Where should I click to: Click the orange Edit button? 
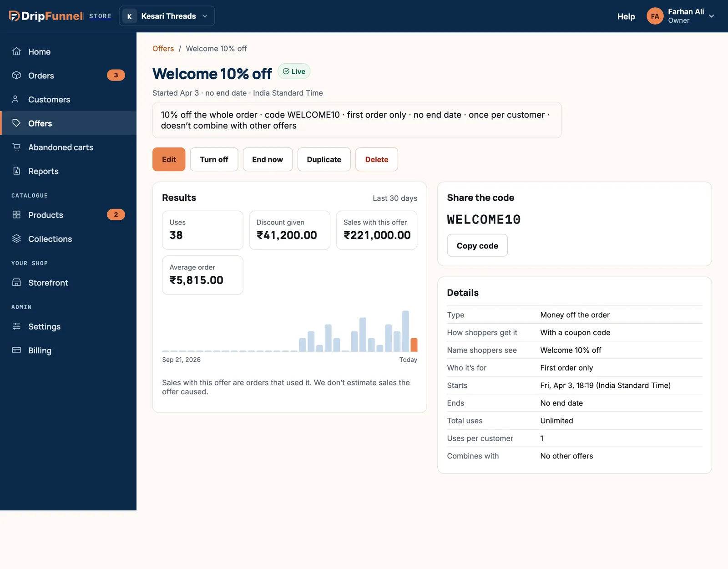pyautogui.click(x=169, y=159)
